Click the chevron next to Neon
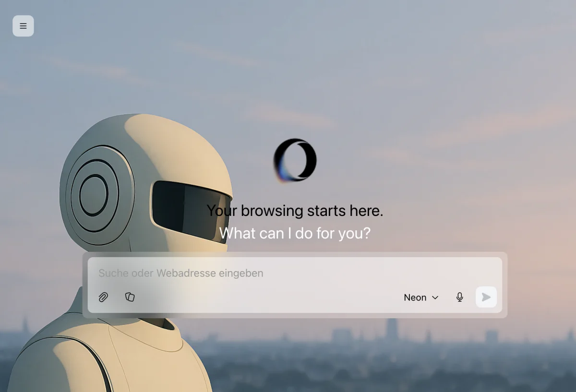576x392 pixels. pyautogui.click(x=435, y=297)
